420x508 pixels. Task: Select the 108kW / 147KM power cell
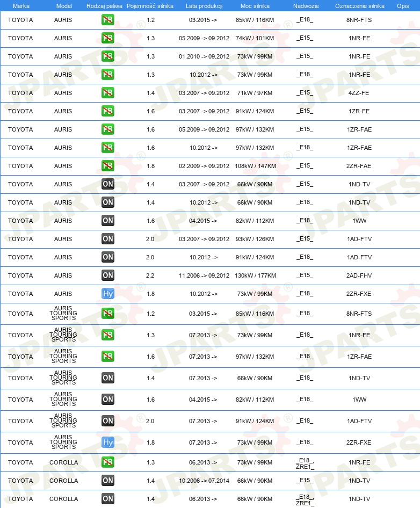[255, 166]
